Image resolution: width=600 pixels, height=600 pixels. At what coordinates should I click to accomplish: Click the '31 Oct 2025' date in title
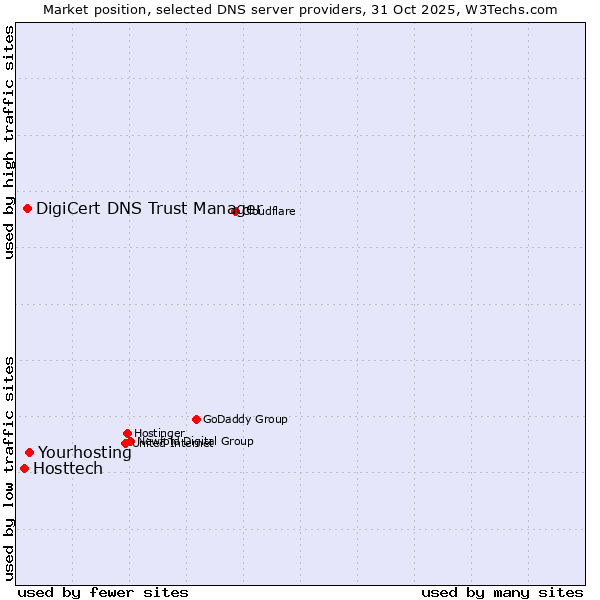419,9
